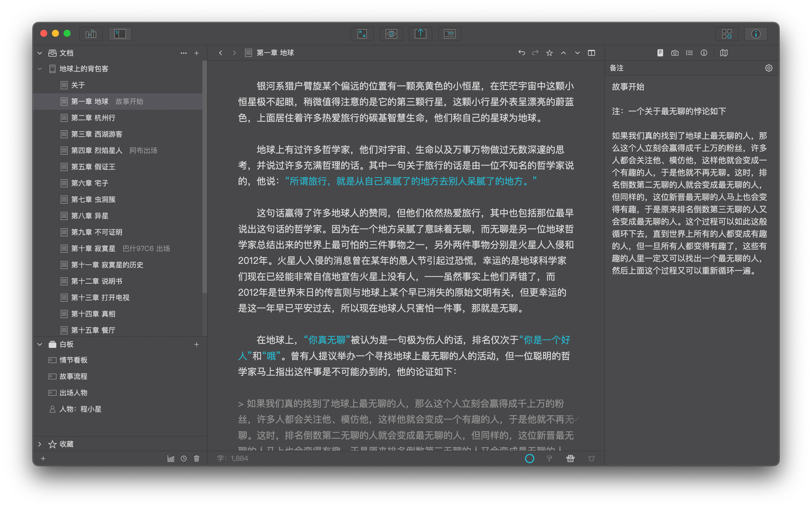This screenshot has height=509, width=812.
Task: Open 第七章 虫洞簇 chapter
Action: pyautogui.click(x=118, y=199)
